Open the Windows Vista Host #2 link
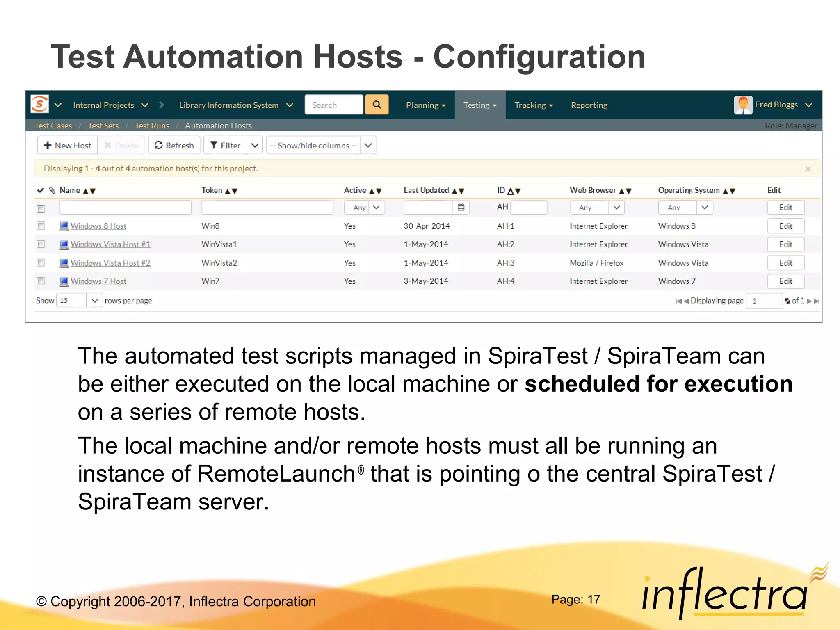The image size is (840, 630). 110,263
